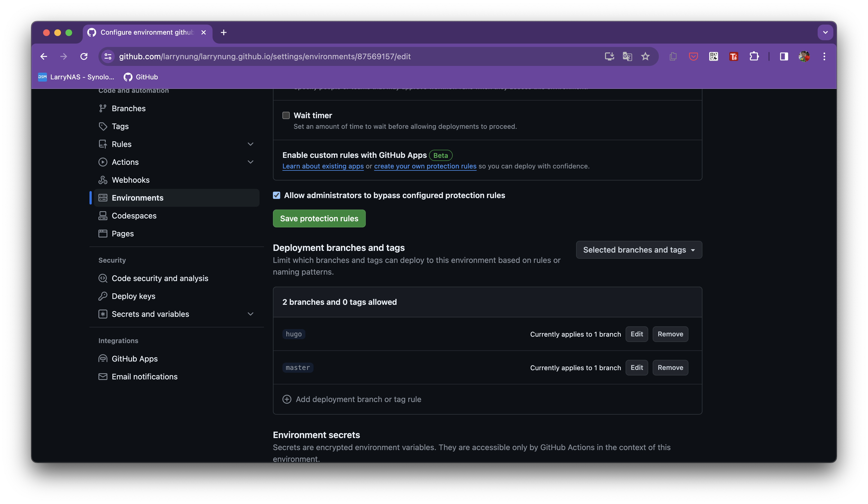Click the Beta badge label

click(x=440, y=156)
